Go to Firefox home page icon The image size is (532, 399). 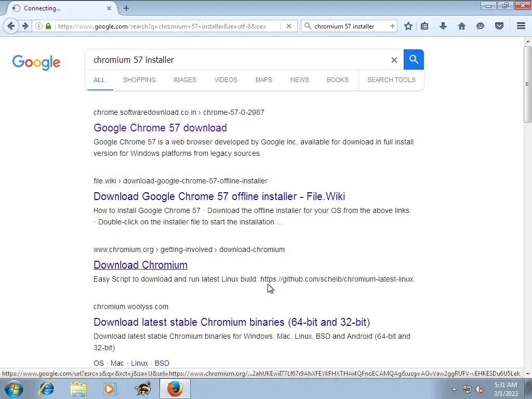(462, 26)
